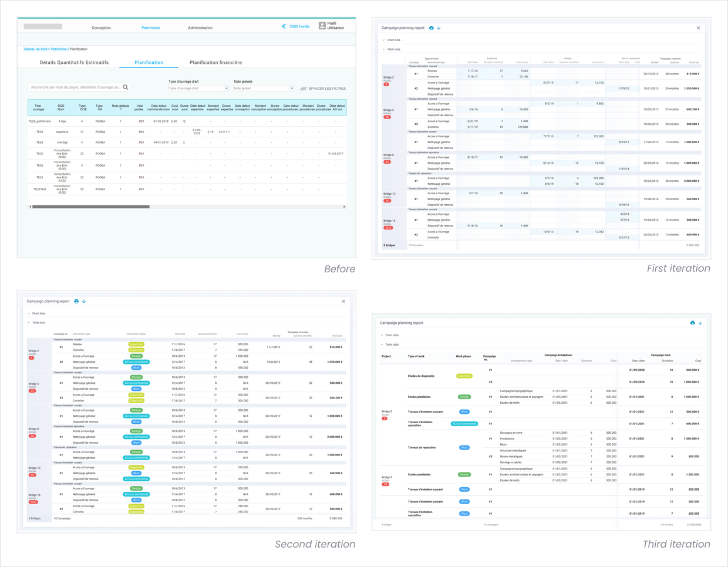Click the search magnifier icon in Planification

[x=126, y=86]
